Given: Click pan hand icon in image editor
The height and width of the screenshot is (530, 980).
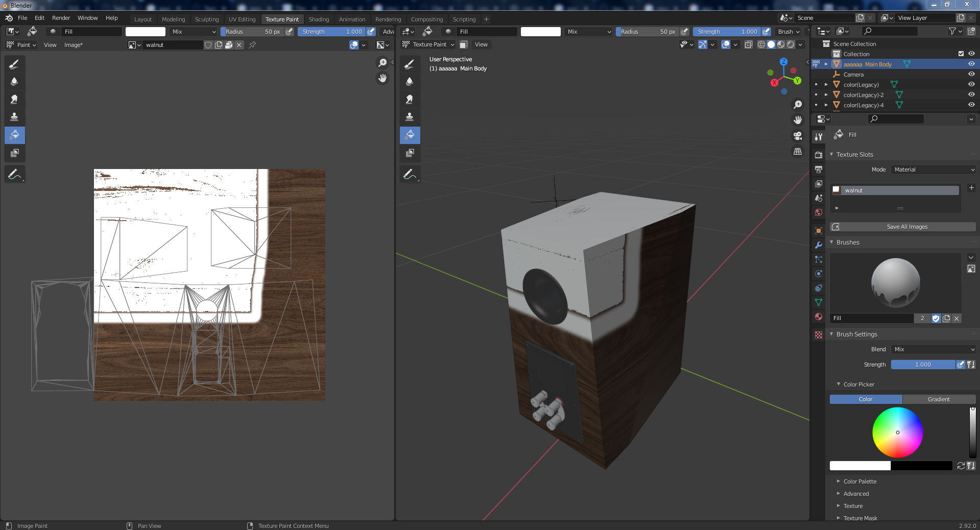Looking at the screenshot, I should (383, 78).
